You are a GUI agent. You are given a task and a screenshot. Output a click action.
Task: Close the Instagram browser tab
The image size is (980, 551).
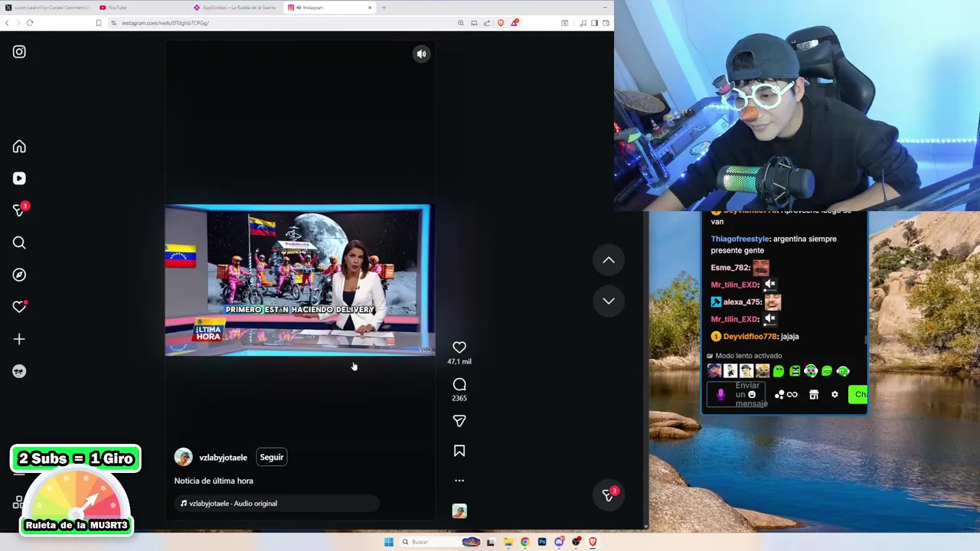(370, 8)
